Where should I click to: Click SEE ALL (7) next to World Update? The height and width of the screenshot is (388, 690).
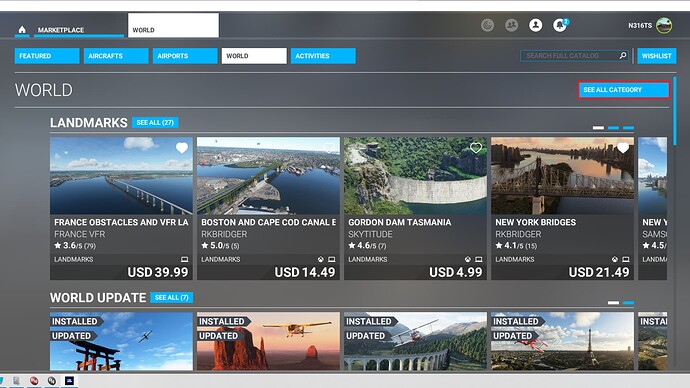(172, 297)
